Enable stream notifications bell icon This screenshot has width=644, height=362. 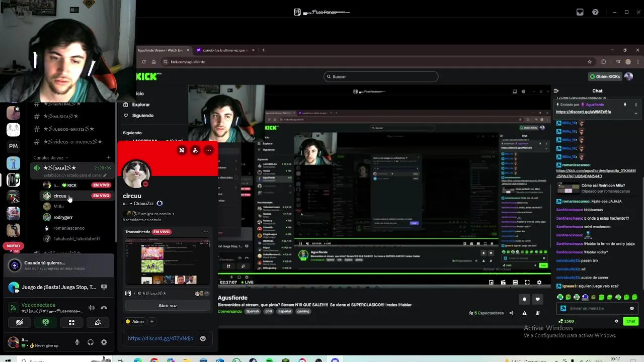524,299
